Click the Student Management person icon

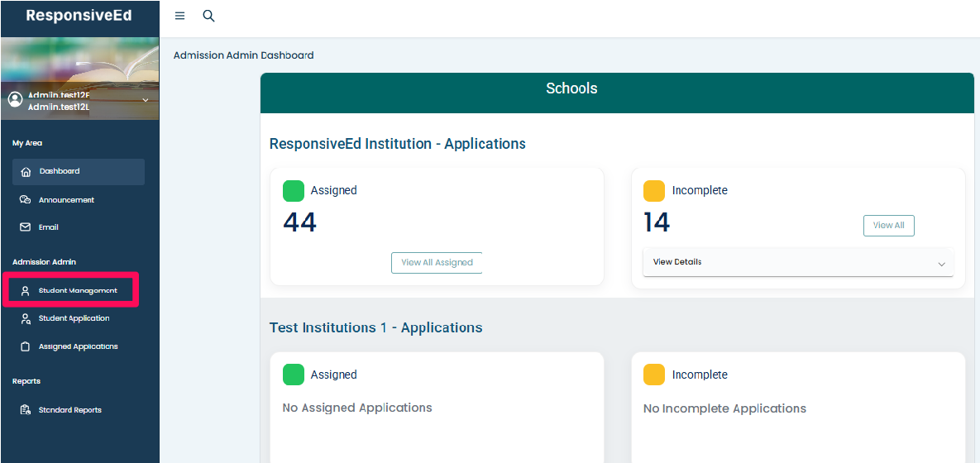coord(26,291)
